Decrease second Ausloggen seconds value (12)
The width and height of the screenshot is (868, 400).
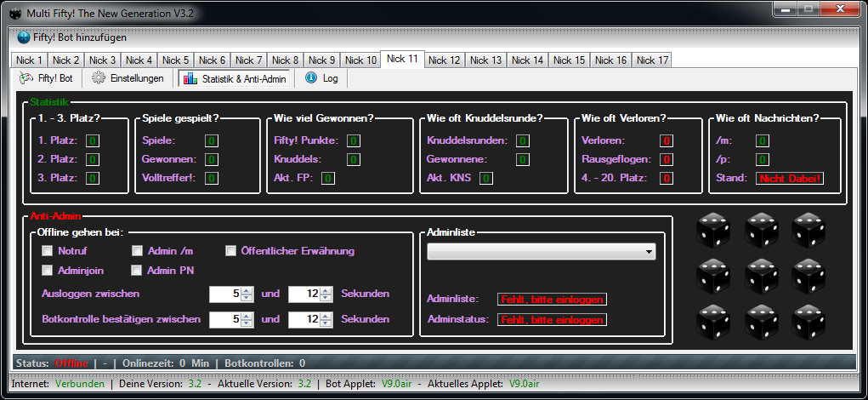[x=326, y=298]
